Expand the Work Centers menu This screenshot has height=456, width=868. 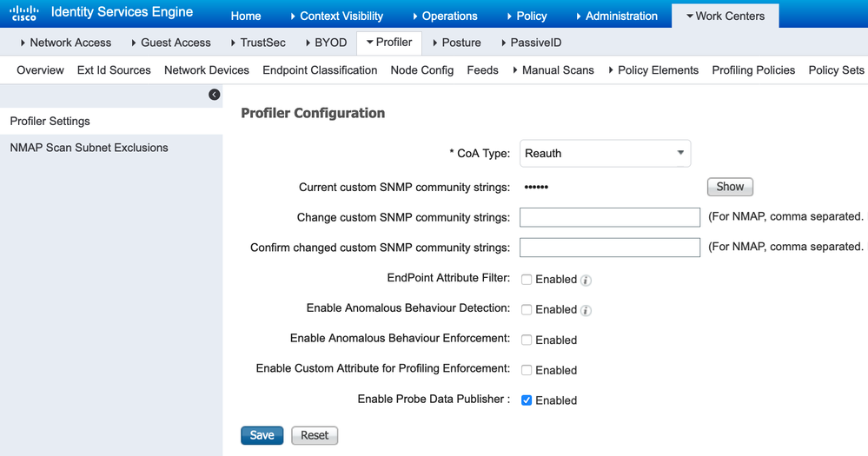coord(726,16)
